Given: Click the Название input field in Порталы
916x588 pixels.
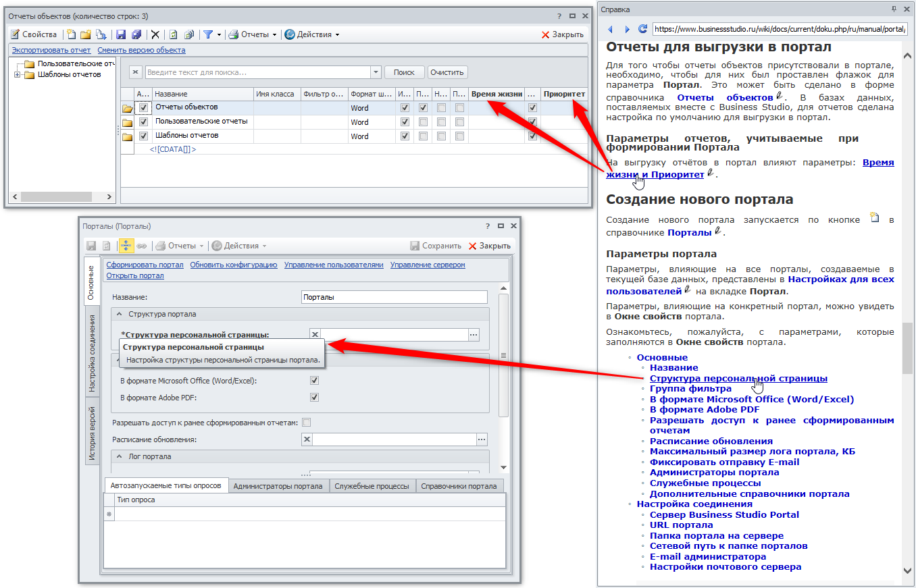Looking at the screenshot, I should [394, 297].
